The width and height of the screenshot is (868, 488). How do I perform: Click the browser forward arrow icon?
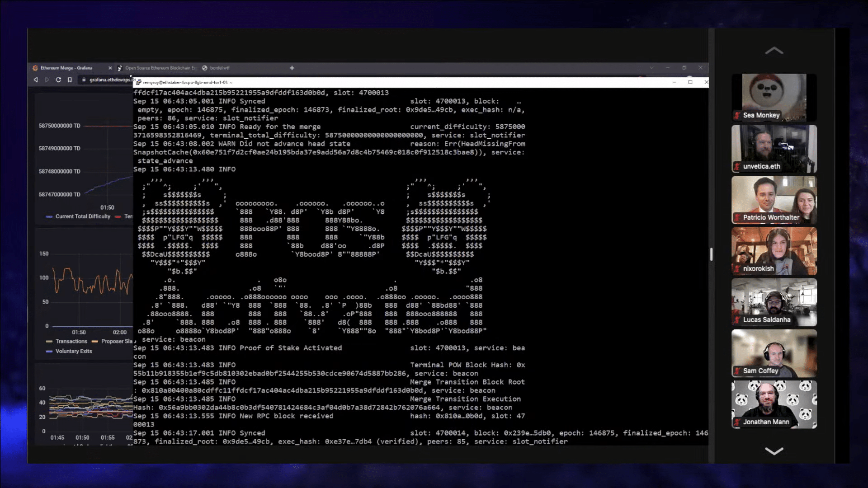pos(47,80)
